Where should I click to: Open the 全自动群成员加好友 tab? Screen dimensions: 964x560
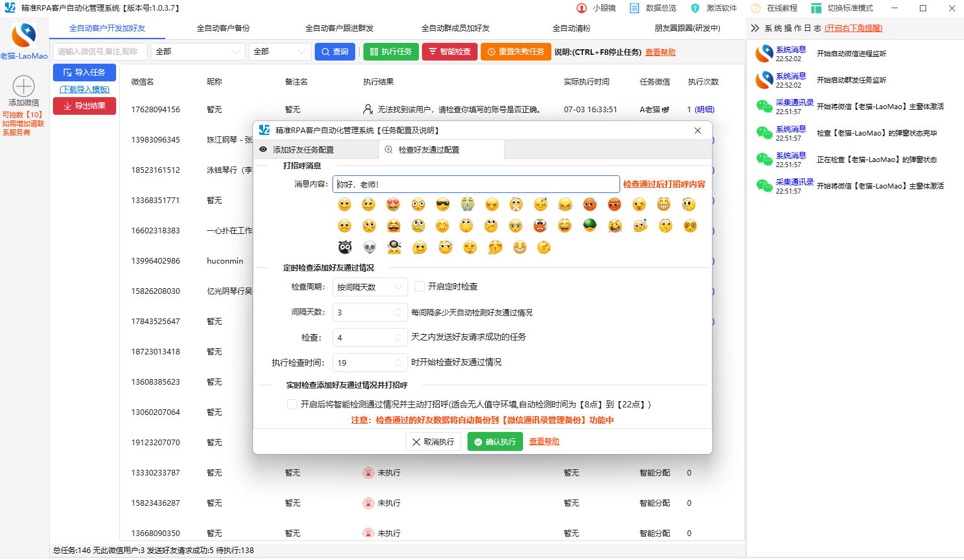point(456,28)
